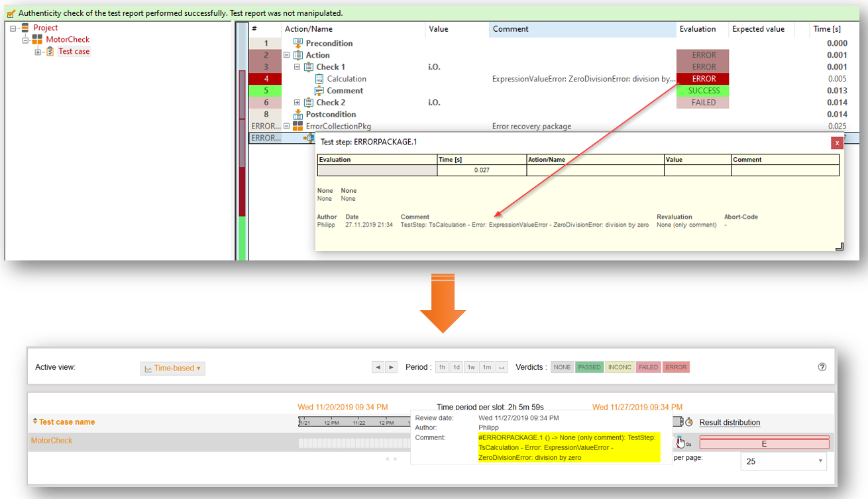
Task: Toggle the ERROR verdict filter
Action: coord(676,367)
